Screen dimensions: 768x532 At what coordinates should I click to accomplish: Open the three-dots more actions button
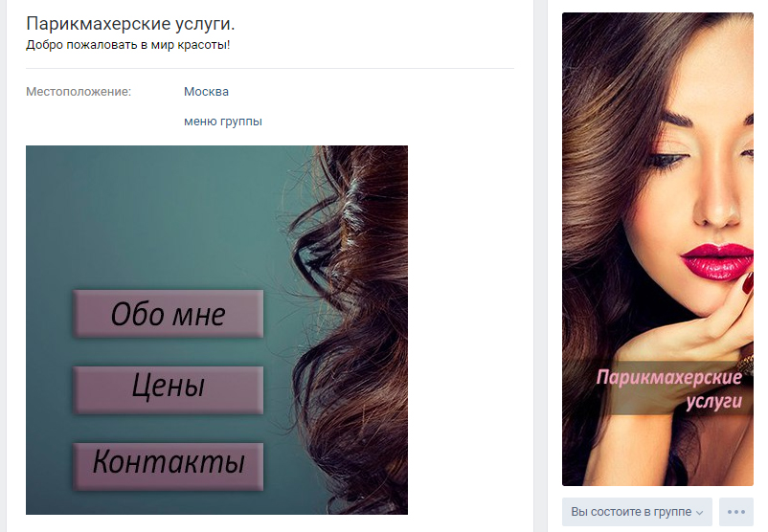(x=736, y=512)
